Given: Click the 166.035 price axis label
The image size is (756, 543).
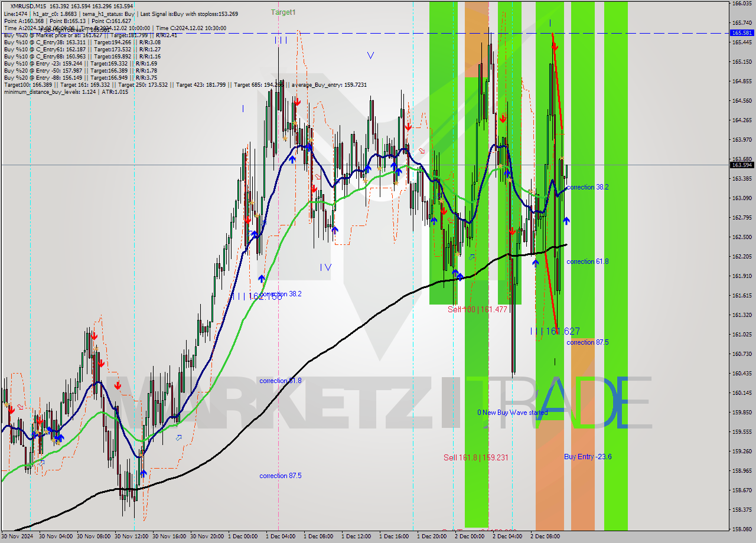Looking at the screenshot, I should pyautogui.click(x=742, y=4).
